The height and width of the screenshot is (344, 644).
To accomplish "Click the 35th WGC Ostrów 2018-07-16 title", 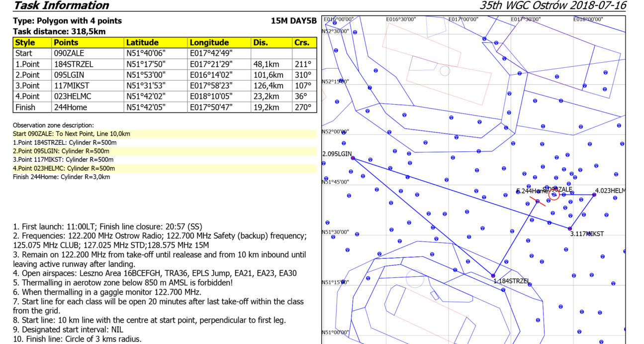I will click(552, 6).
